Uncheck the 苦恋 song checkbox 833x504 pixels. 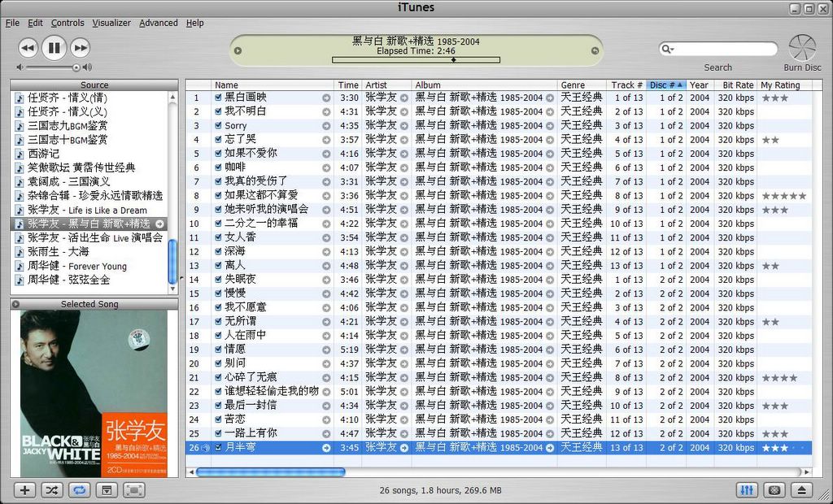pyautogui.click(x=218, y=419)
